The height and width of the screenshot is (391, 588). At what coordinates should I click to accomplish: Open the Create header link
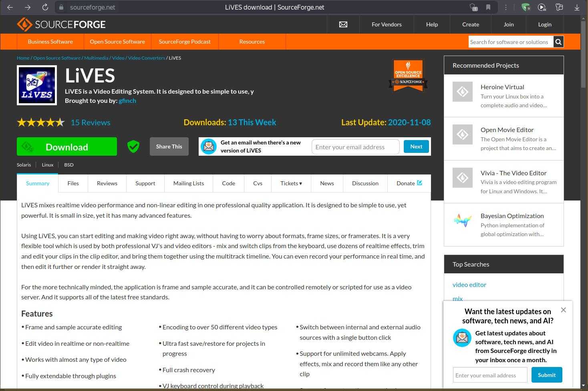[x=471, y=24]
